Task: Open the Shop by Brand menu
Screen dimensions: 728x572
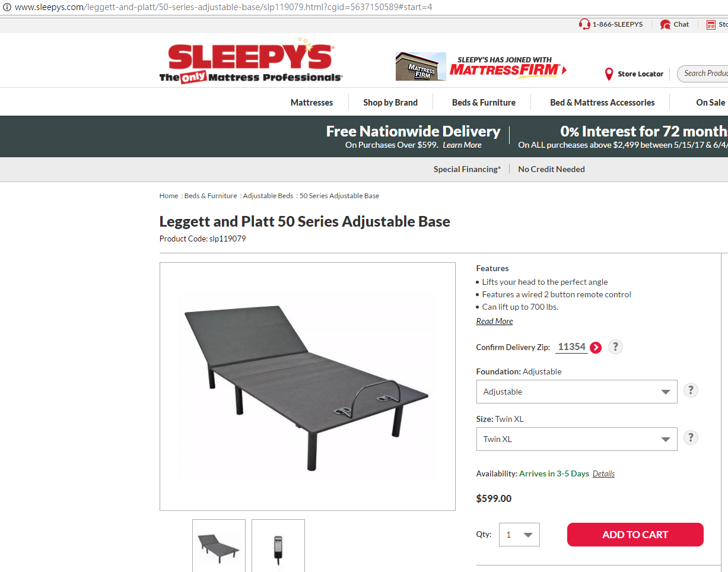Action: coord(390,103)
